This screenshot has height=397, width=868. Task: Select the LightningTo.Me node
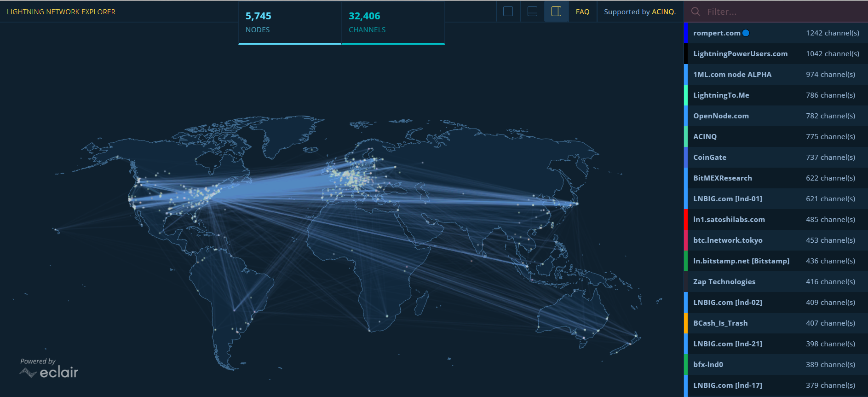point(776,95)
